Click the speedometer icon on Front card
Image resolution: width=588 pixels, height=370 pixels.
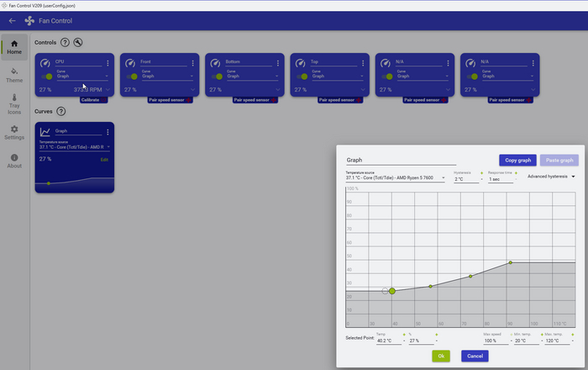click(130, 63)
